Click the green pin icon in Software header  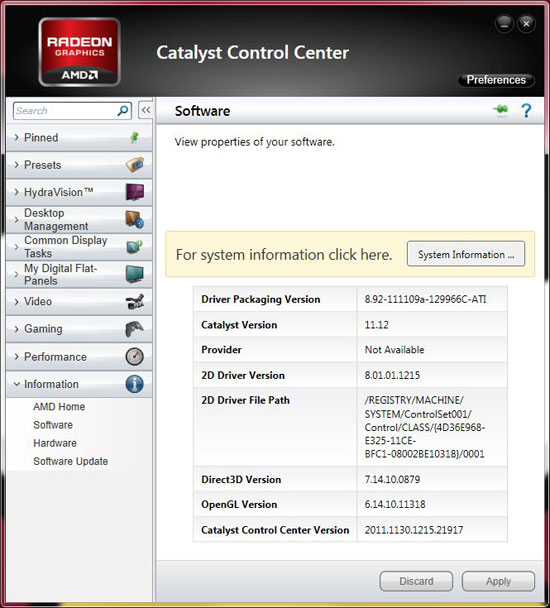[501, 110]
